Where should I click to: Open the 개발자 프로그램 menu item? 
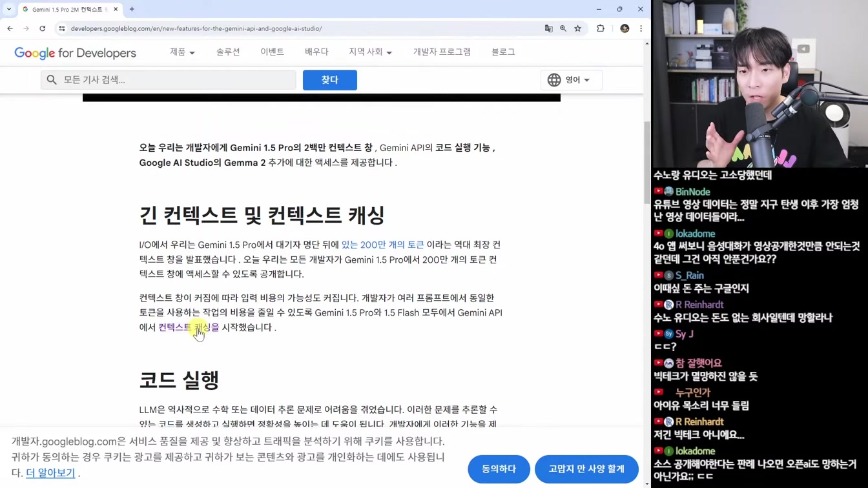(442, 52)
